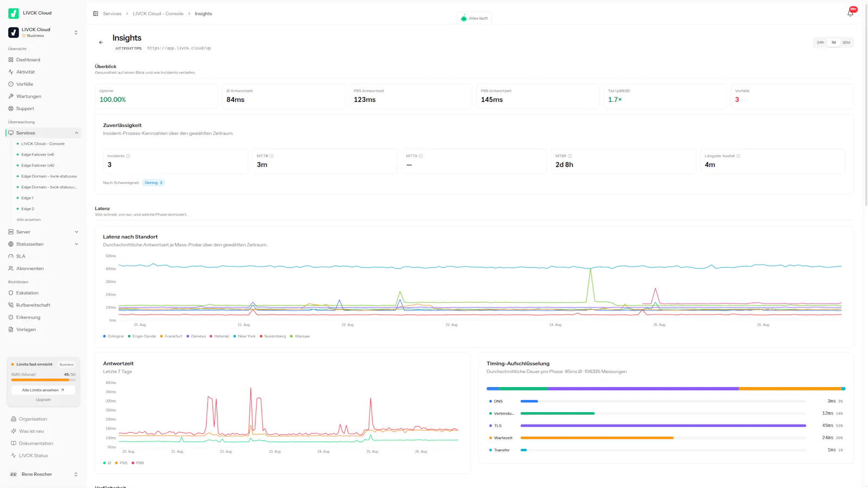Click the Erkennung shield icon
This screenshot has width=868, height=488.
(x=11, y=317)
